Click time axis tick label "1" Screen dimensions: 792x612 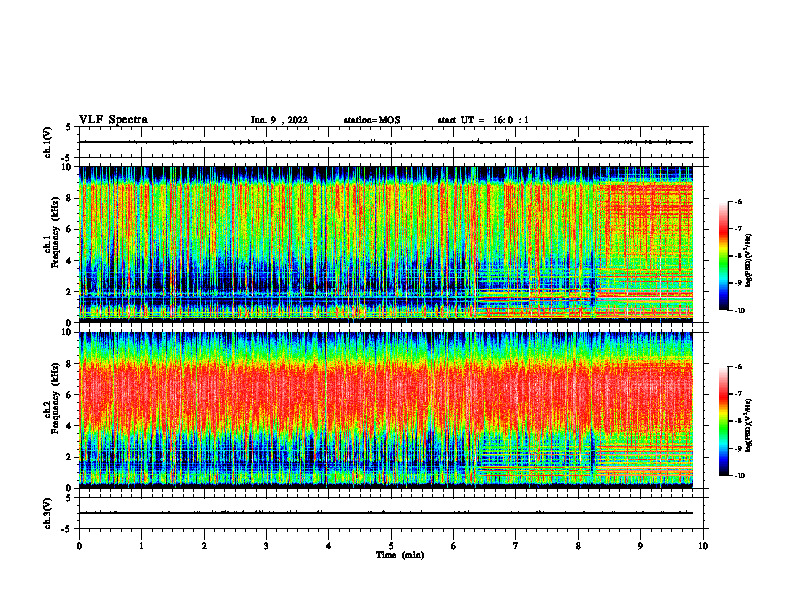point(141,546)
